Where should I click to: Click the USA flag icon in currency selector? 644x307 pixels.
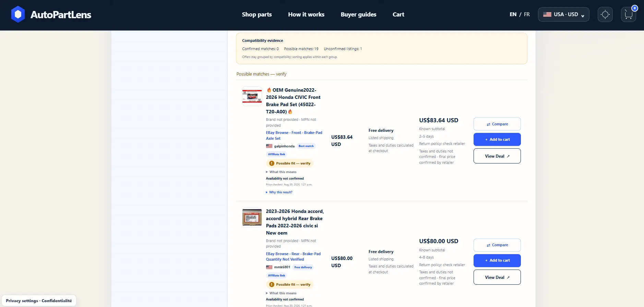(547, 14)
